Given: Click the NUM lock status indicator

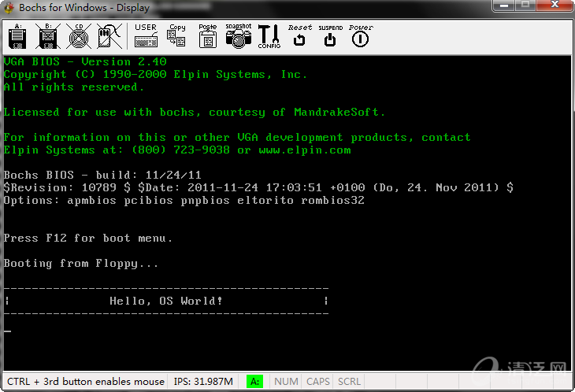Looking at the screenshot, I should point(286,382).
